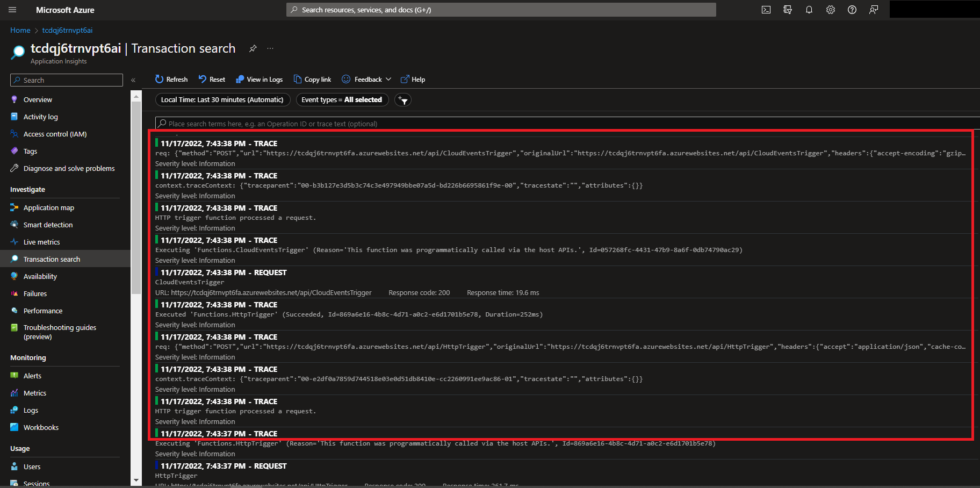Image resolution: width=980 pixels, height=488 pixels.
Task: Click the left menu Search box
Action: 67,80
